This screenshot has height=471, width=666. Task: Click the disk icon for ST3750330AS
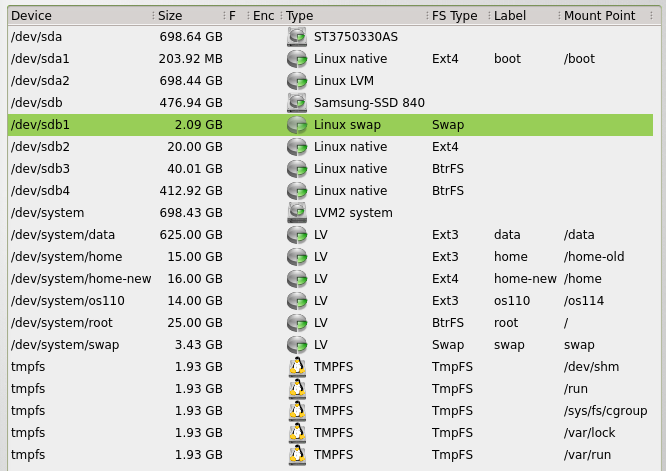(x=296, y=37)
